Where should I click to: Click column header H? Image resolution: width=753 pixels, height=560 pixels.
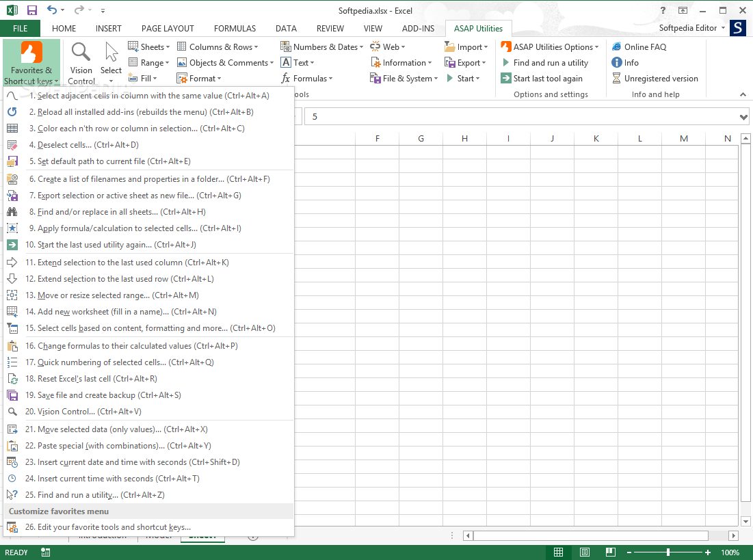pos(464,138)
